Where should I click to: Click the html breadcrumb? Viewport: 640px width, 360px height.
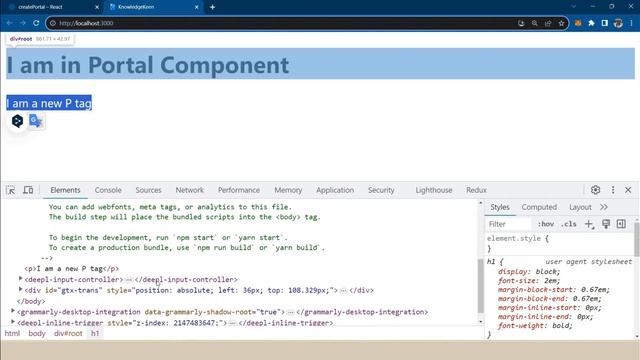[x=12, y=333]
